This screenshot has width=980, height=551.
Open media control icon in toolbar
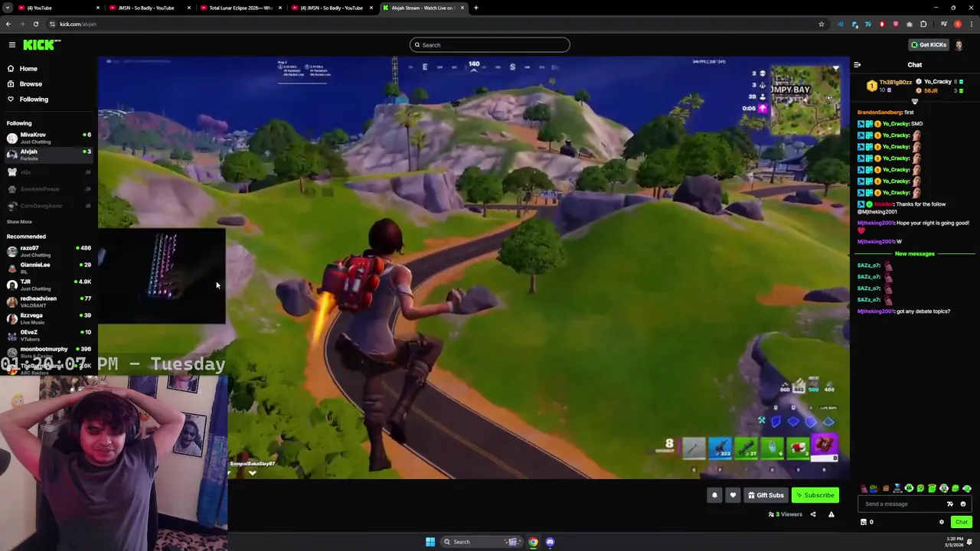click(944, 24)
